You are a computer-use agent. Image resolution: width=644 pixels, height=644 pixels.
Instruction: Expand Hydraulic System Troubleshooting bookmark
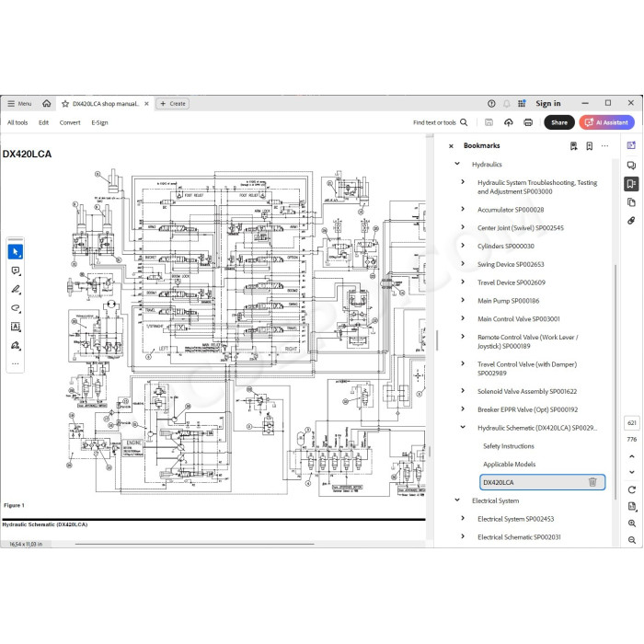[x=463, y=182]
